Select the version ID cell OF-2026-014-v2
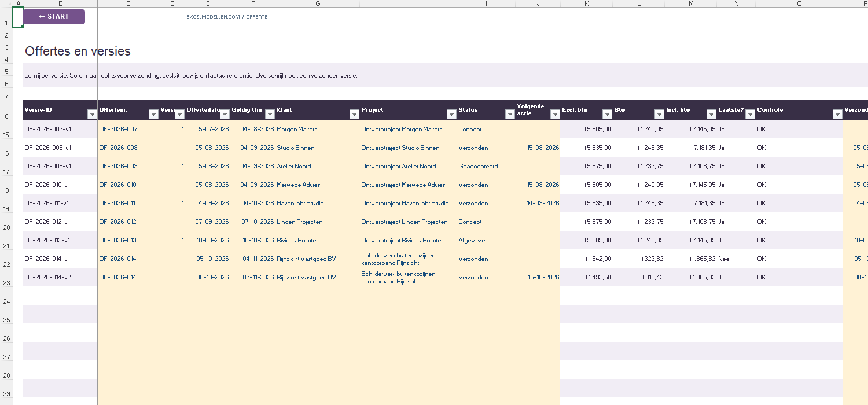 (x=60, y=277)
